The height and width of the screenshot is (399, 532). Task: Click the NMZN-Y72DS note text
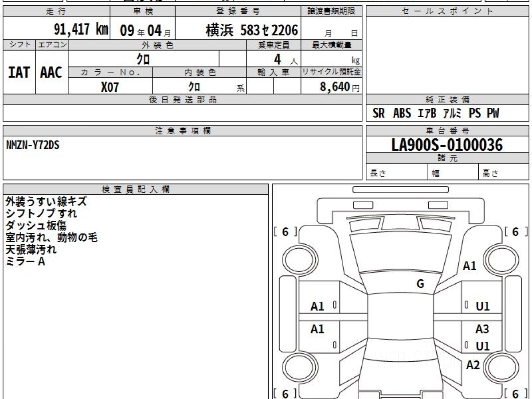click(33, 145)
